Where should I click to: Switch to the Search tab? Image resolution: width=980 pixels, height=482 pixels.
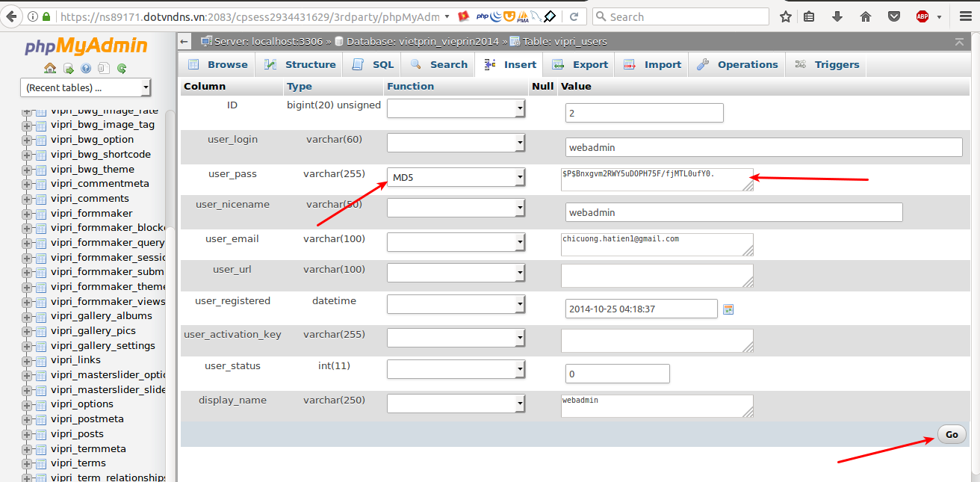(438, 65)
